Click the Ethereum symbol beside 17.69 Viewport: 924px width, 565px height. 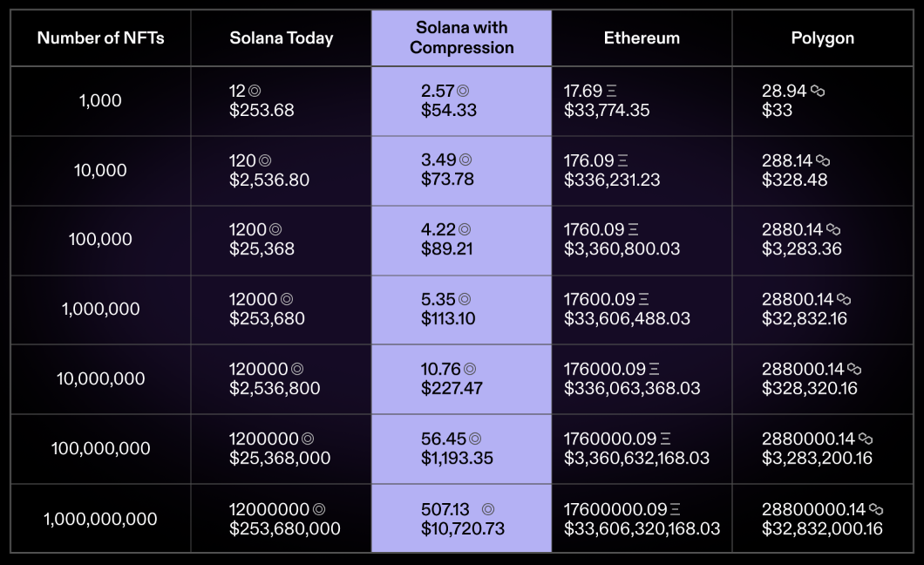point(611,91)
